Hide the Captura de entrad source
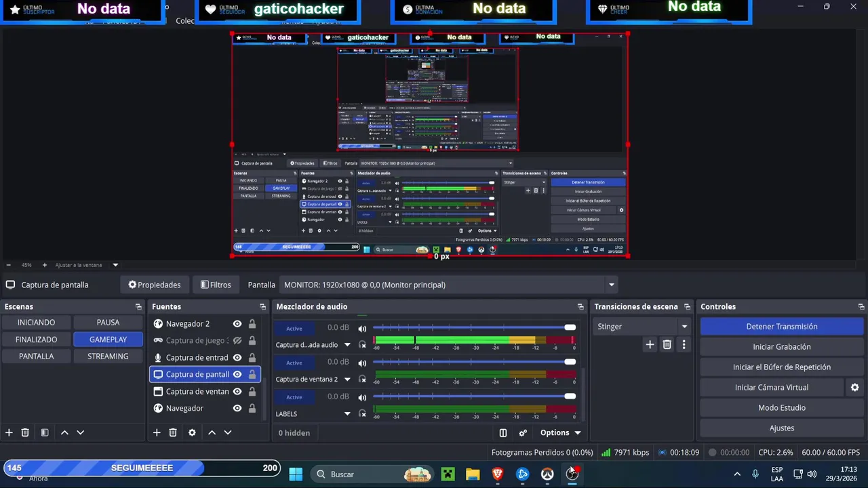The height and width of the screenshot is (488, 868). coord(237,358)
